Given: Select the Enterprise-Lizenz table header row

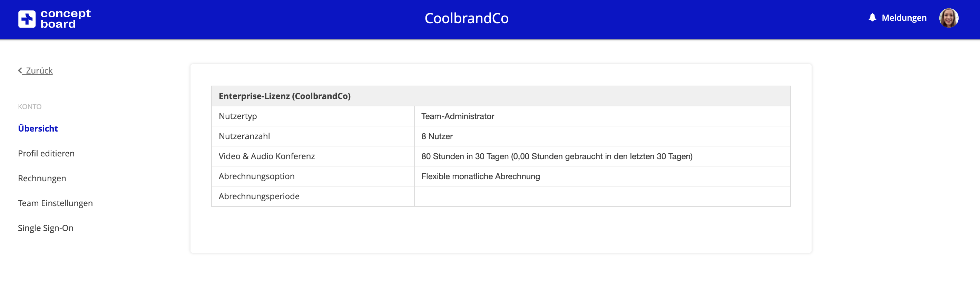Looking at the screenshot, I should (x=285, y=96).
